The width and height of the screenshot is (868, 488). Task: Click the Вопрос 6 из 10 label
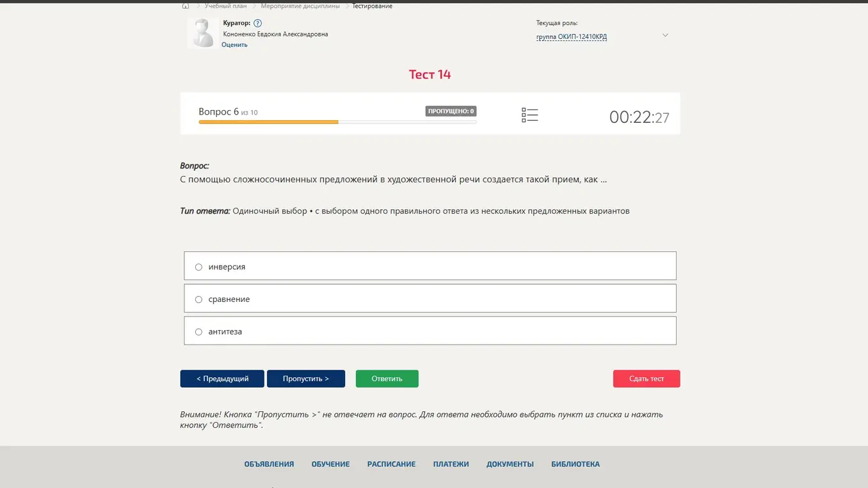click(228, 112)
